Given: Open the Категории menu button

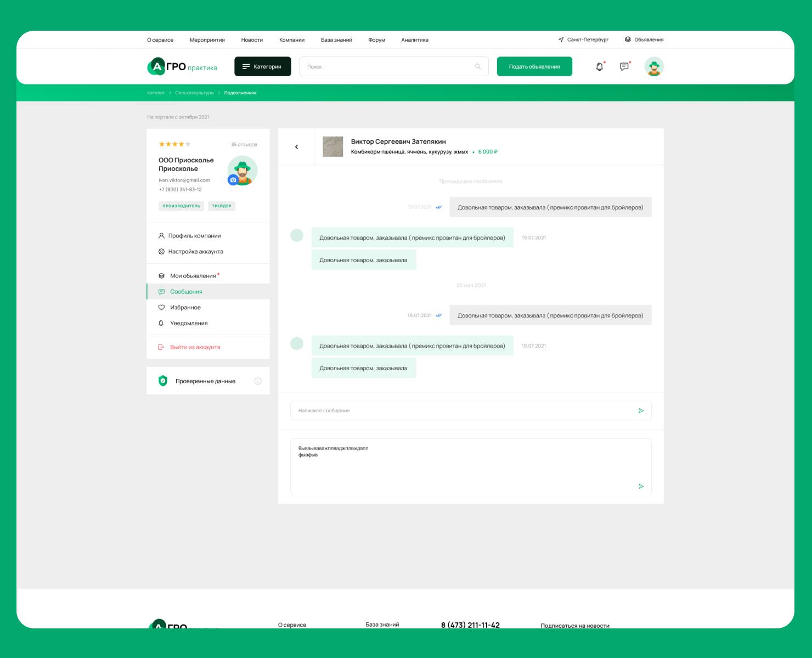Looking at the screenshot, I should click(263, 66).
